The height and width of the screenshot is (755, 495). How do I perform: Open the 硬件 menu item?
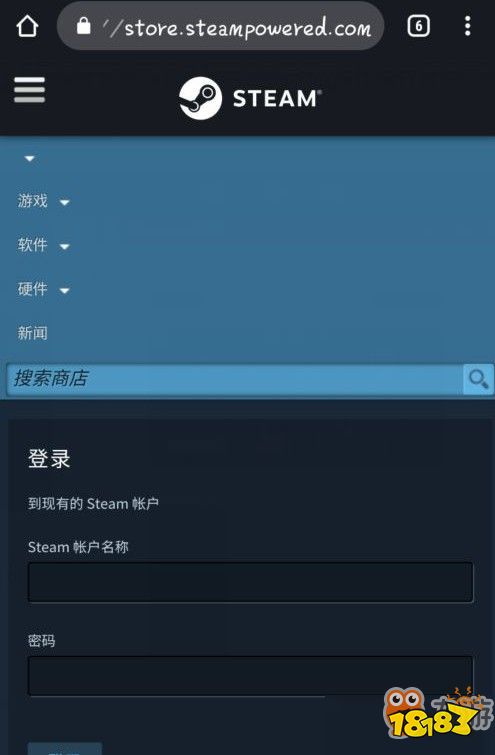tap(32, 289)
